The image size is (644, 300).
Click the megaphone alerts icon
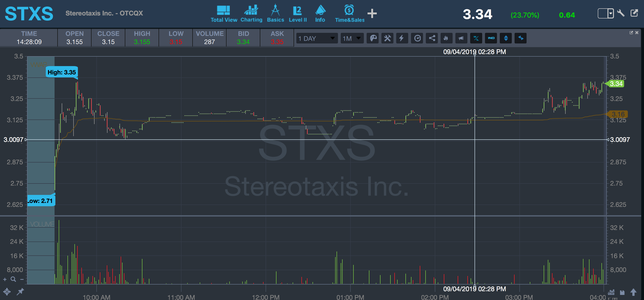461,38
